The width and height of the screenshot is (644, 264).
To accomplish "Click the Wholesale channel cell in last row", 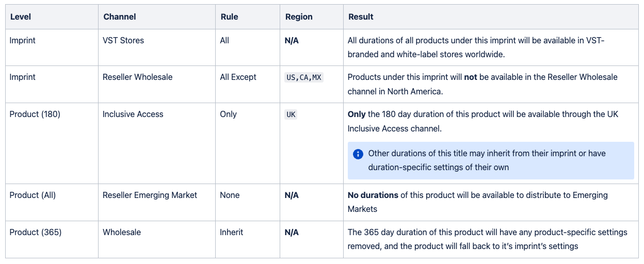I will [x=157, y=239].
